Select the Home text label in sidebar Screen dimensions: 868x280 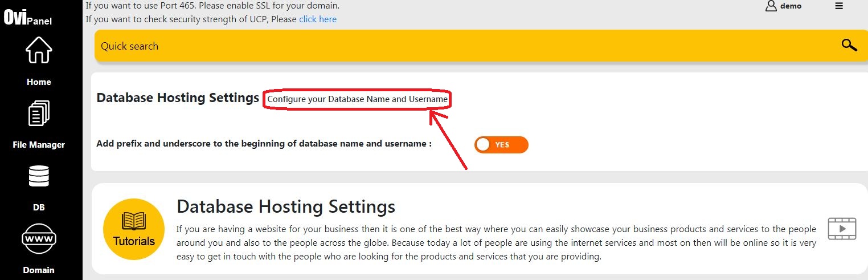(39, 82)
